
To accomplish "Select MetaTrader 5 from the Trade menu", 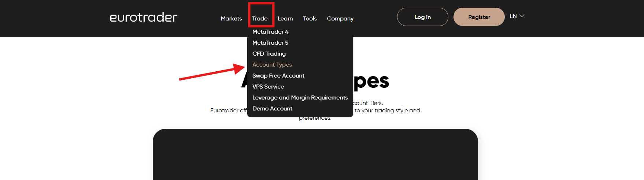I will click(x=270, y=43).
